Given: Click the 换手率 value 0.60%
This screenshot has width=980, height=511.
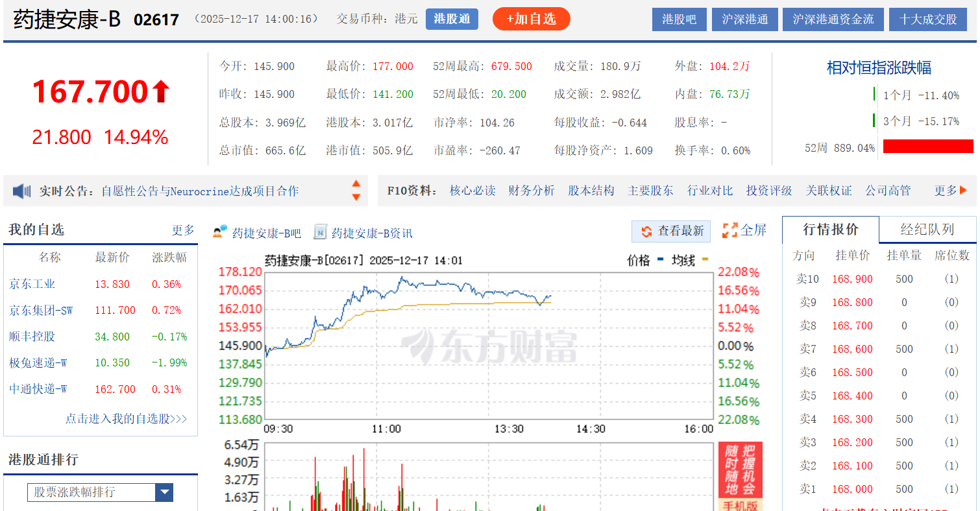Looking at the screenshot, I should click(735, 150).
